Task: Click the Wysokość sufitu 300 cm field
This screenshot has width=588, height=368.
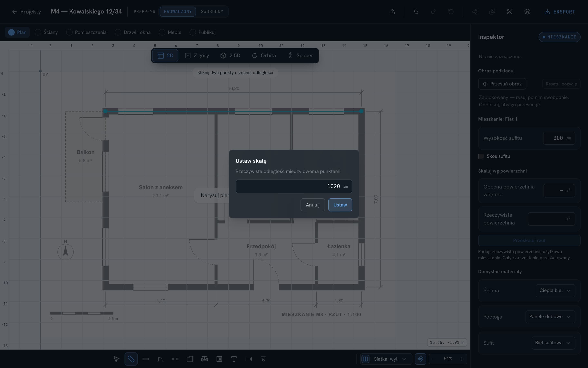Action: pos(559,138)
